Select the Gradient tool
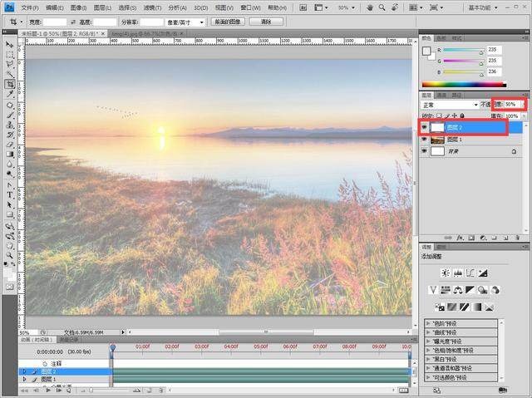Viewport: 532px width, 398px height. point(10,154)
